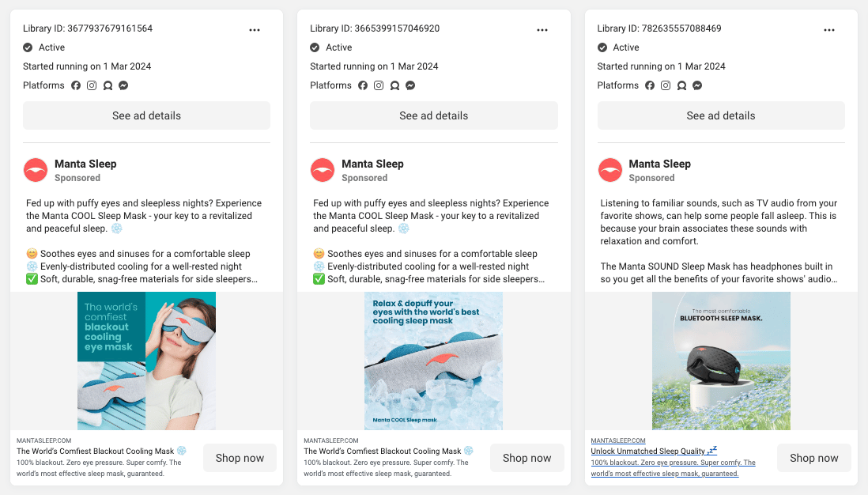The image size is (868, 495).
Task: See ad details for library ID 3677937679161564
Action: coord(147,115)
